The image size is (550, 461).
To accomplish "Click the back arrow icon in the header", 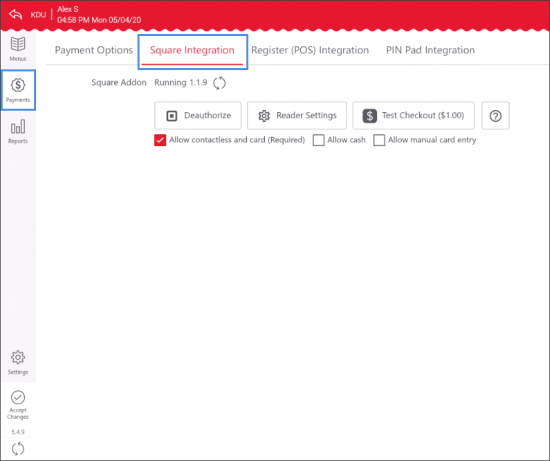I will click(15, 15).
